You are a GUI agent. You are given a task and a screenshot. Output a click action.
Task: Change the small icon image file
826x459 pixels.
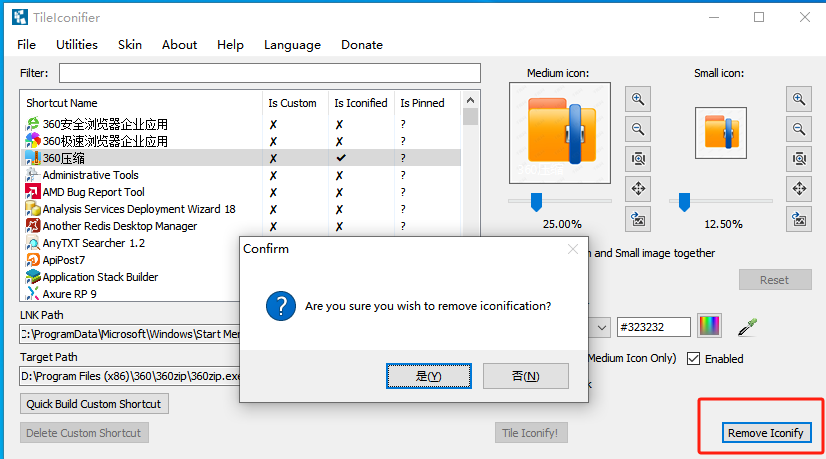click(798, 218)
